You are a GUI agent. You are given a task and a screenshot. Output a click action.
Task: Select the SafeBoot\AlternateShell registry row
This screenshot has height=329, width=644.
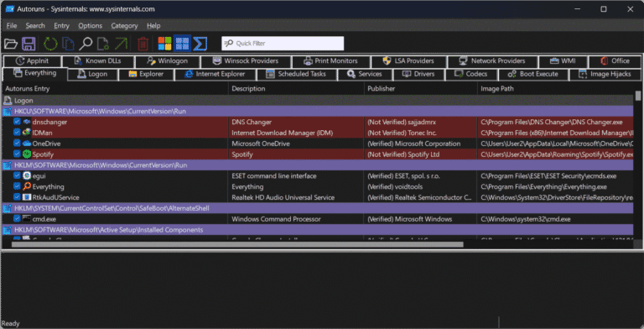pyautogui.click(x=318, y=208)
